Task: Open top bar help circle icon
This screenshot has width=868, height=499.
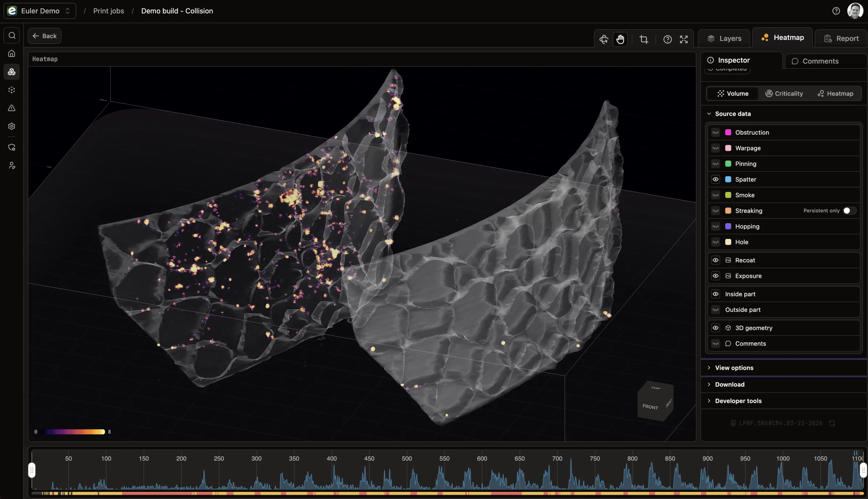Action: (x=836, y=11)
